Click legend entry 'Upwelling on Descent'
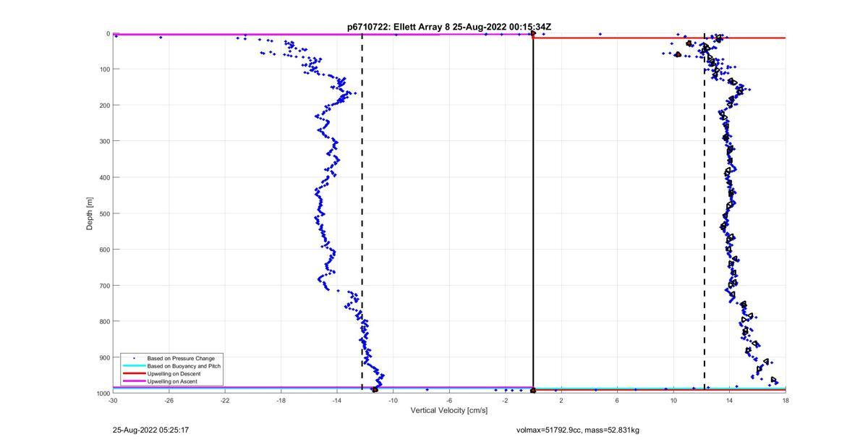868x442 pixels. [174, 373]
